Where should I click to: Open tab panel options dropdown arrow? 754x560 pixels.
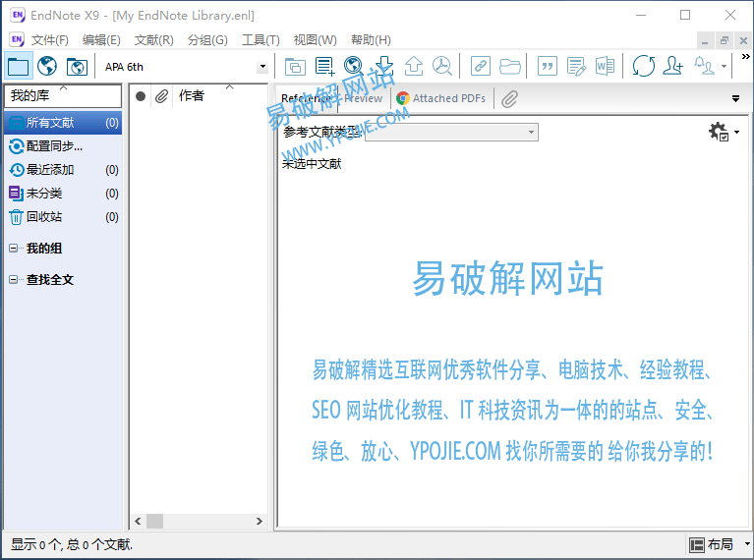click(735, 98)
